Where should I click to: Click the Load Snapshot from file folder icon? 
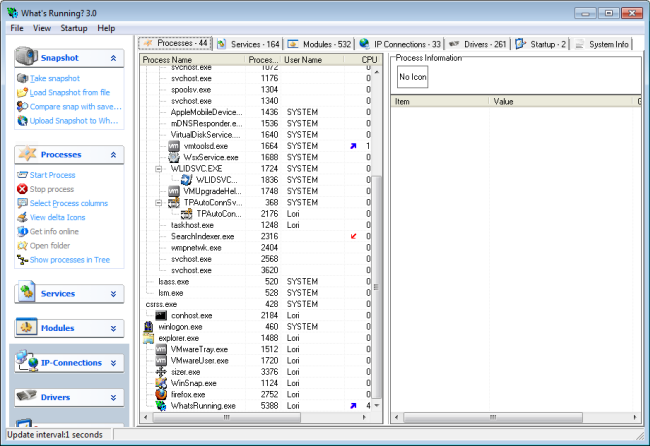pyautogui.click(x=22, y=92)
